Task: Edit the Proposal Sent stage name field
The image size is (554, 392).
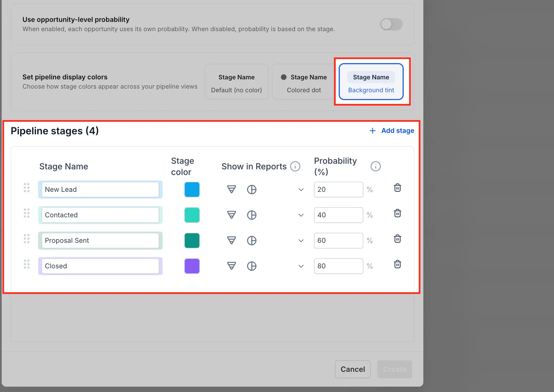Action: 100,241
